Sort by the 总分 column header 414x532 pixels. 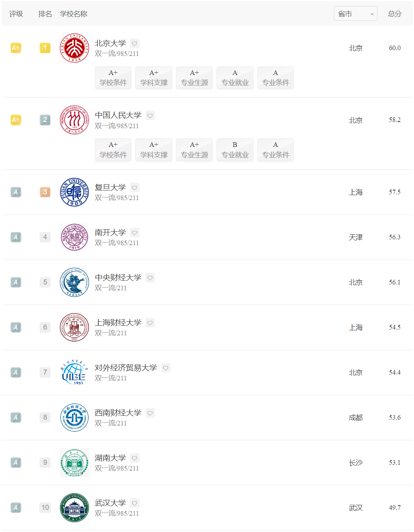click(x=395, y=14)
